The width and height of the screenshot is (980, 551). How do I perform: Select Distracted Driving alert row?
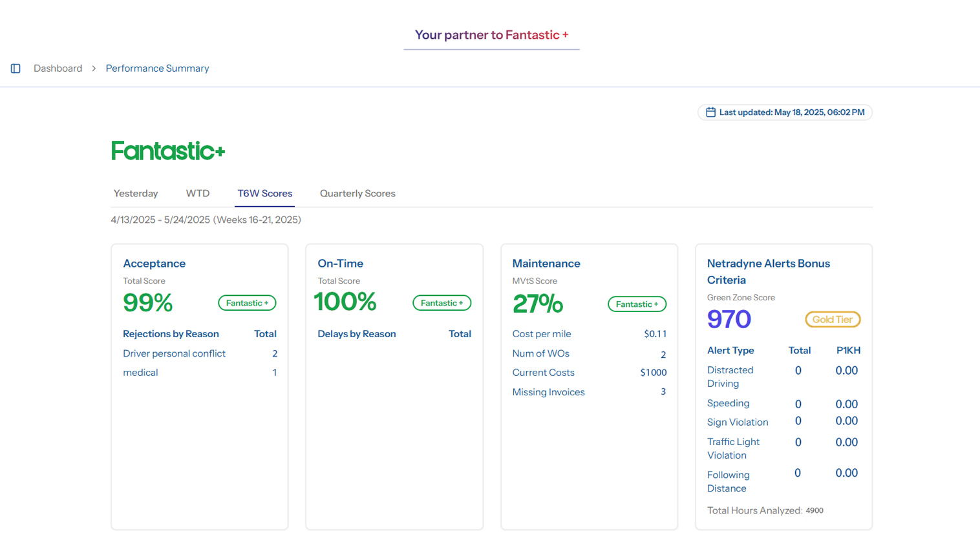click(x=783, y=377)
